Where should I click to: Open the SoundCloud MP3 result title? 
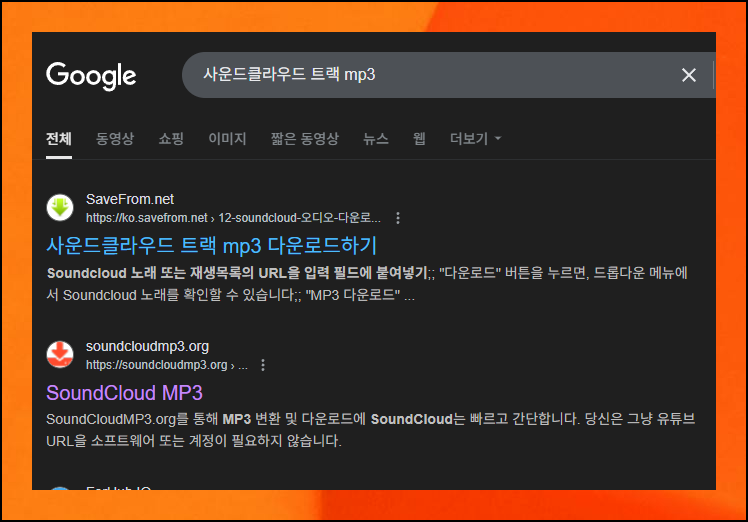(x=125, y=393)
